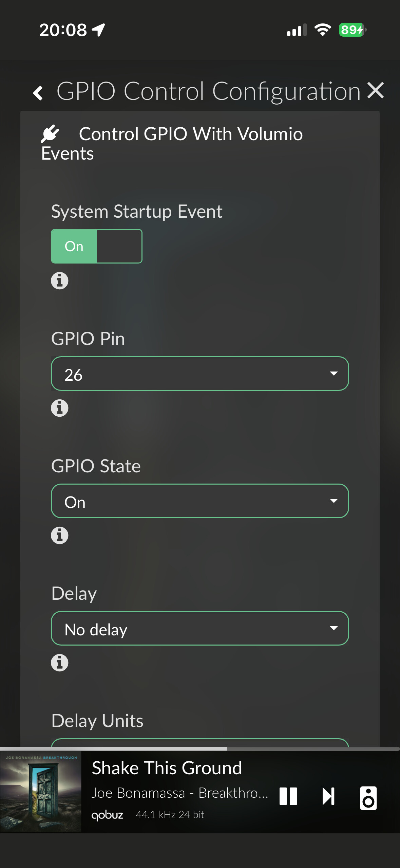Show info for System Startup Event
Image resolution: width=400 pixels, height=868 pixels.
pyautogui.click(x=60, y=281)
